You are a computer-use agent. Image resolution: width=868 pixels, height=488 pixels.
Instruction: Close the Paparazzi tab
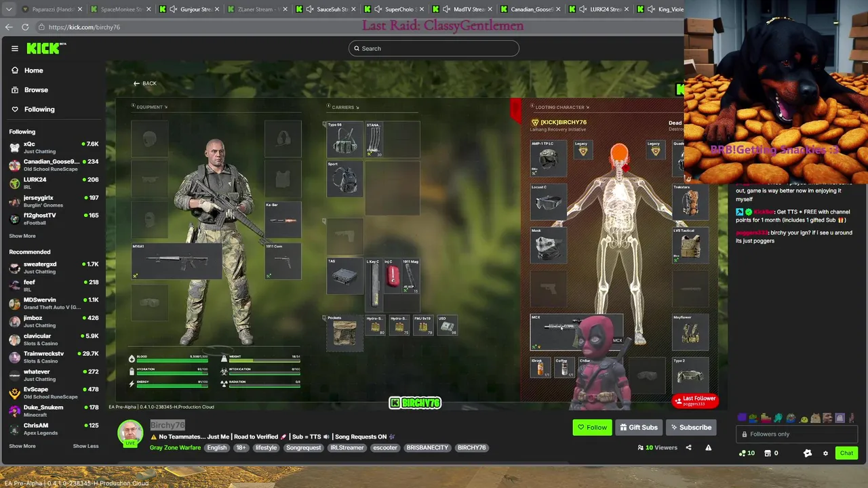[x=80, y=9]
